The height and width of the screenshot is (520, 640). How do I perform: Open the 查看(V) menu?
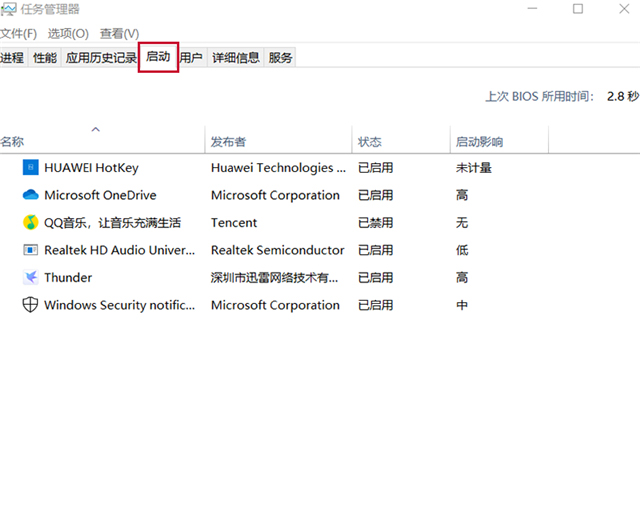[119, 33]
